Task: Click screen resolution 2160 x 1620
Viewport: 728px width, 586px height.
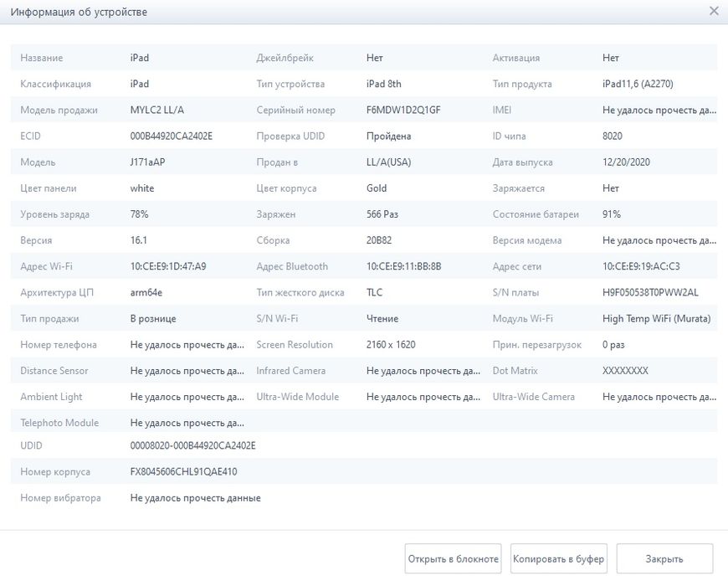Action: (391, 345)
